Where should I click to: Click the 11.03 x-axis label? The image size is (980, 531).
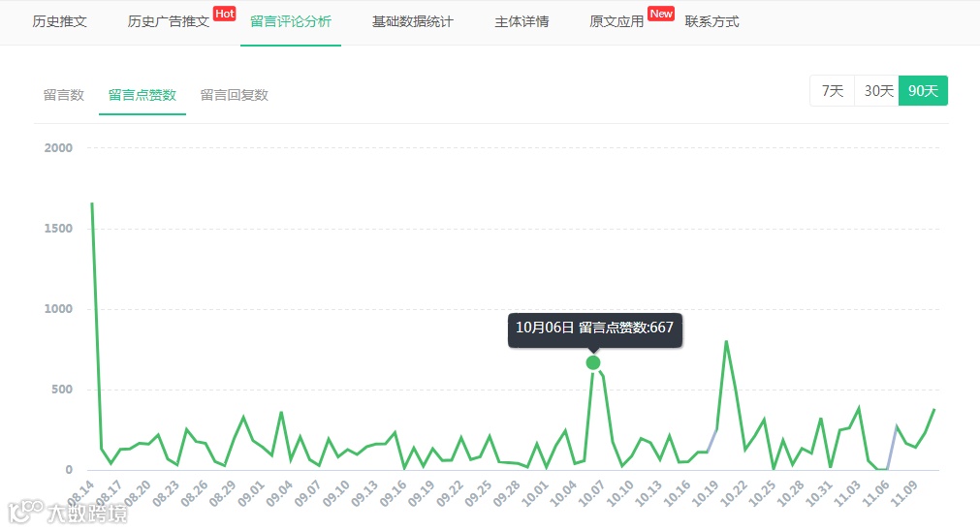(x=847, y=493)
